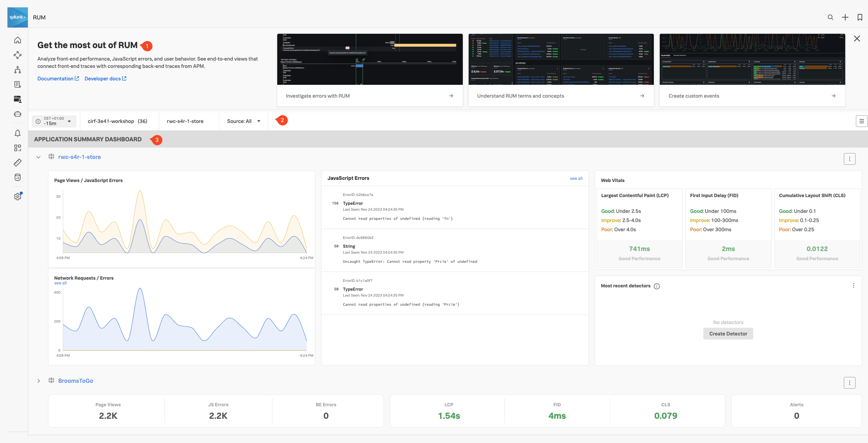Open dashboards grid icon in sidebar
The image size is (868, 443).
pyautogui.click(x=18, y=148)
